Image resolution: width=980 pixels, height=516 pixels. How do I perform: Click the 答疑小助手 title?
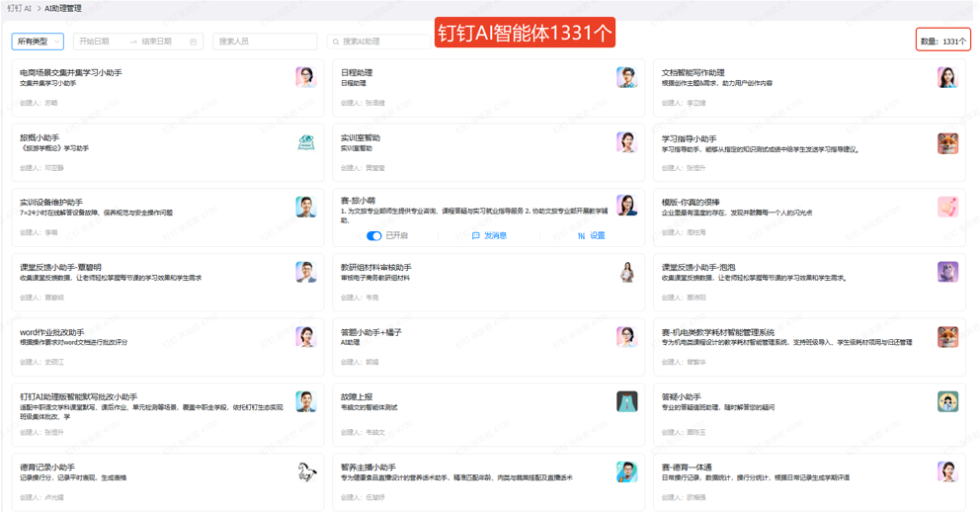coord(682,396)
